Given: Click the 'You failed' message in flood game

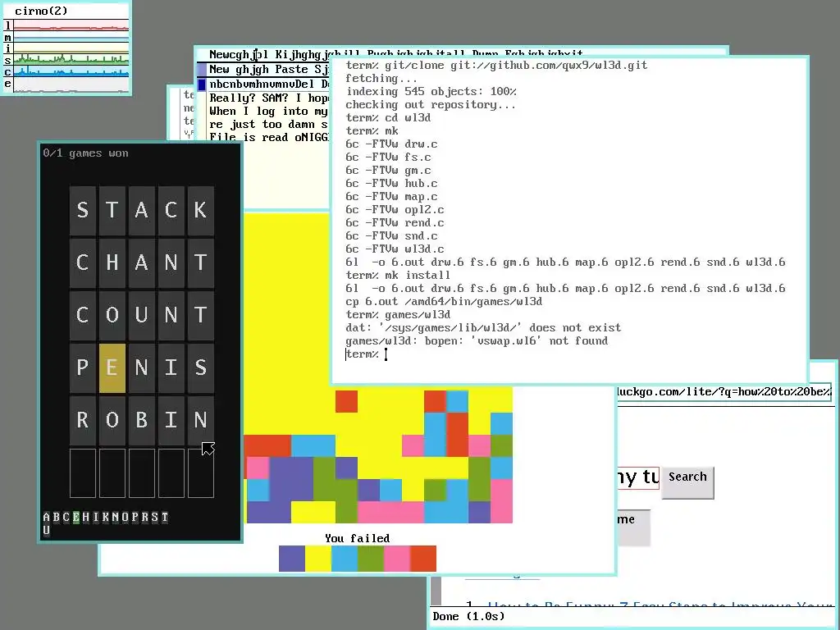Looking at the screenshot, I should click(x=358, y=538).
